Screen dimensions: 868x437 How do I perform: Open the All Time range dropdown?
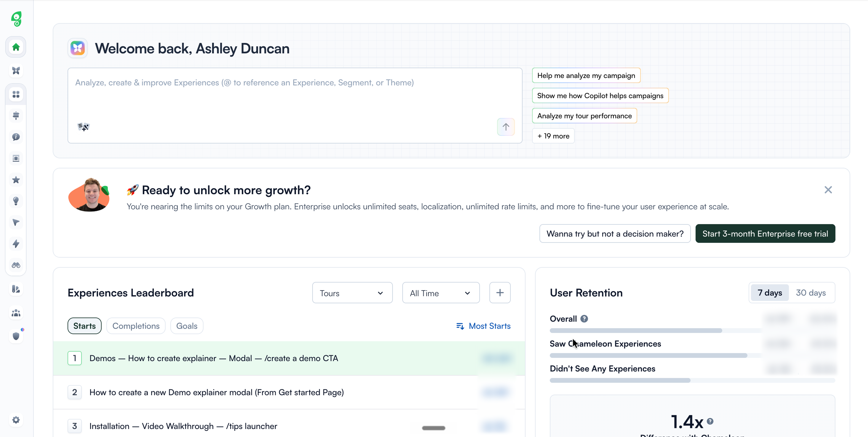(441, 293)
